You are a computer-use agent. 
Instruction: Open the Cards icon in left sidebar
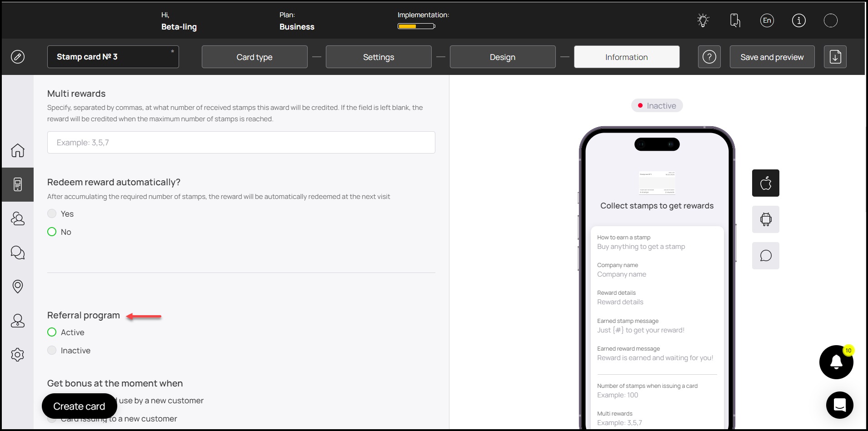(18, 184)
